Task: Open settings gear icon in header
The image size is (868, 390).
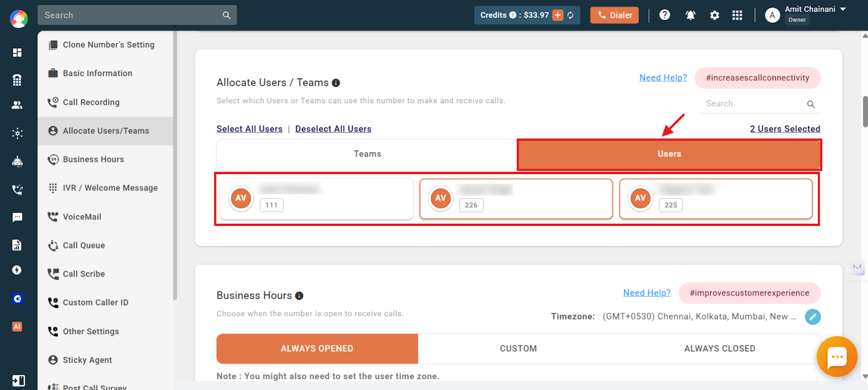Action: pyautogui.click(x=715, y=15)
